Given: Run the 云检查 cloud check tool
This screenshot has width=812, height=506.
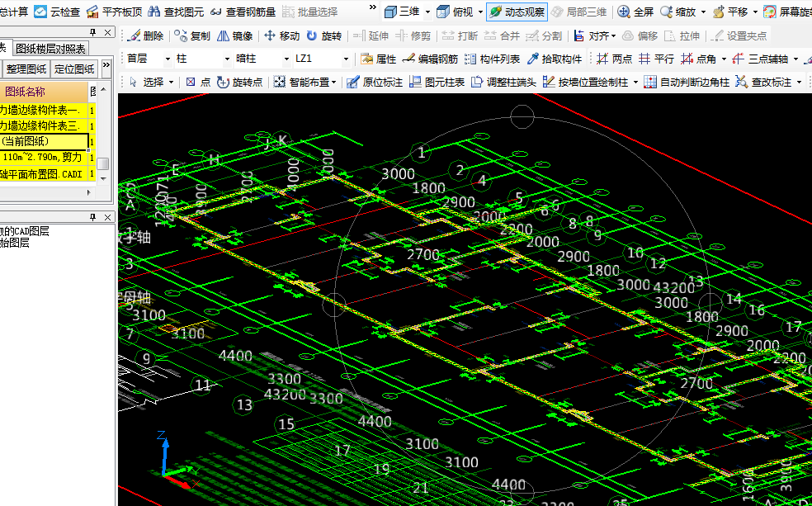Looking at the screenshot, I should pyautogui.click(x=57, y=12).
